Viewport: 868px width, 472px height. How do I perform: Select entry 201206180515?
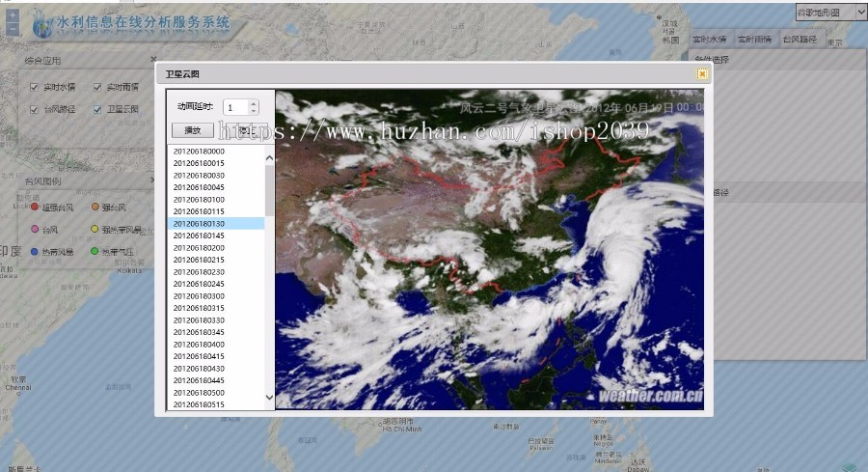(x=216, y=404)
